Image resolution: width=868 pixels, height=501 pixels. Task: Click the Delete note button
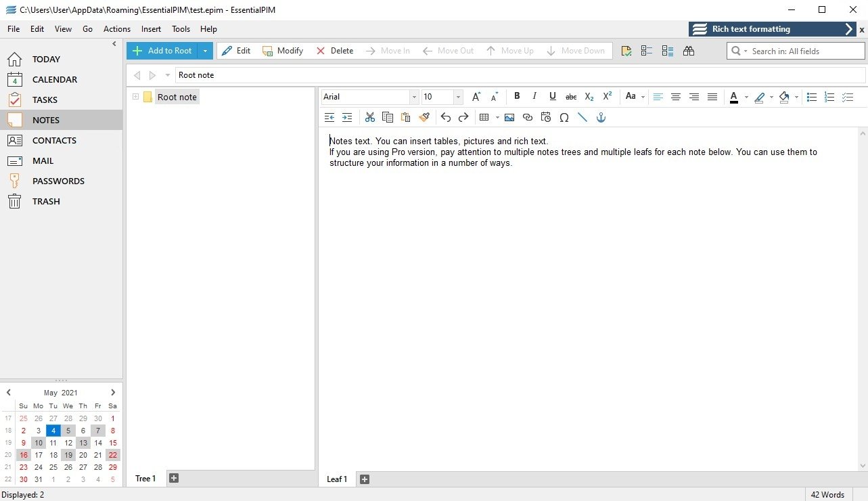[335, 51]
